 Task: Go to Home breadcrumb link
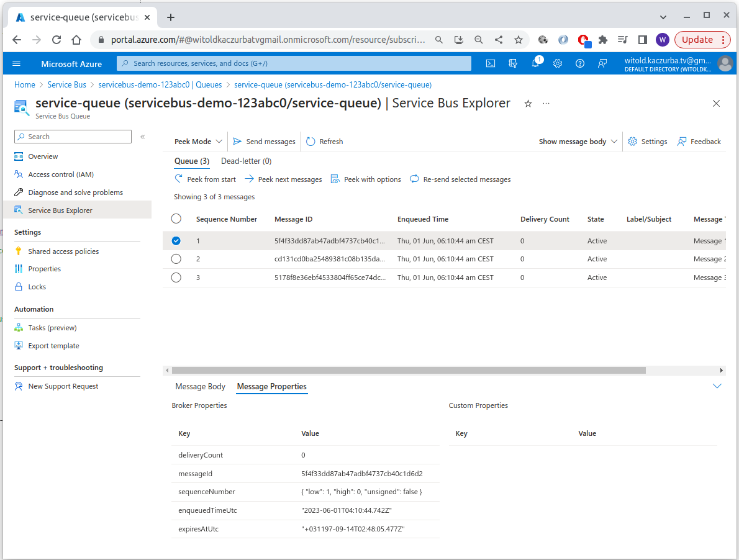[x=24, y=85]
